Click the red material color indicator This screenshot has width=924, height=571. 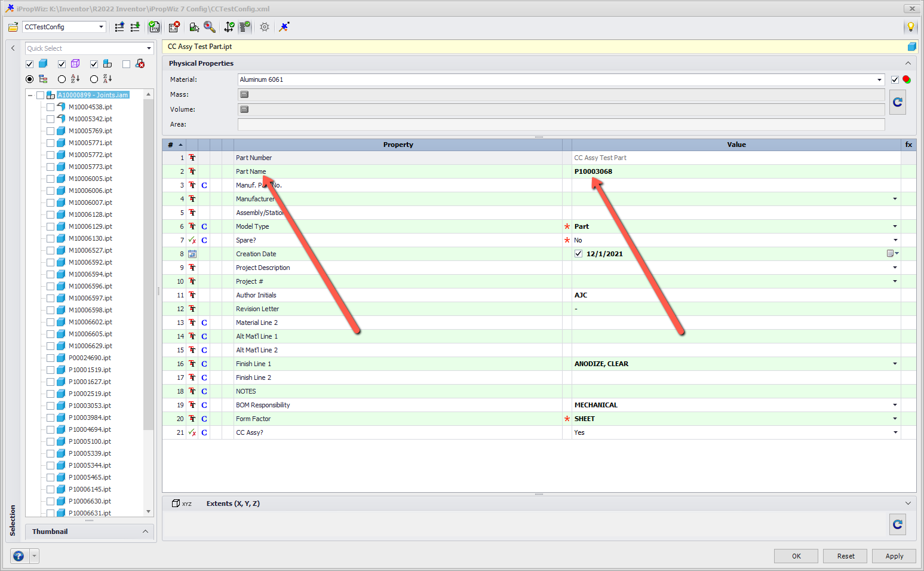[x=907, y=79]
